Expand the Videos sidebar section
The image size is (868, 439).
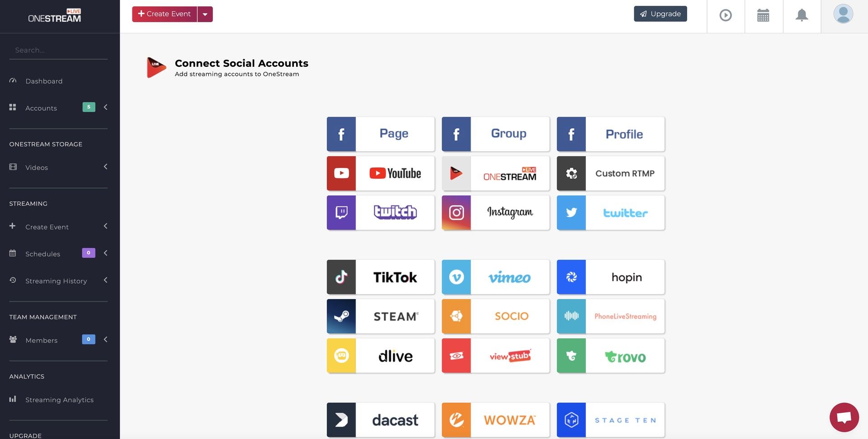105,167
